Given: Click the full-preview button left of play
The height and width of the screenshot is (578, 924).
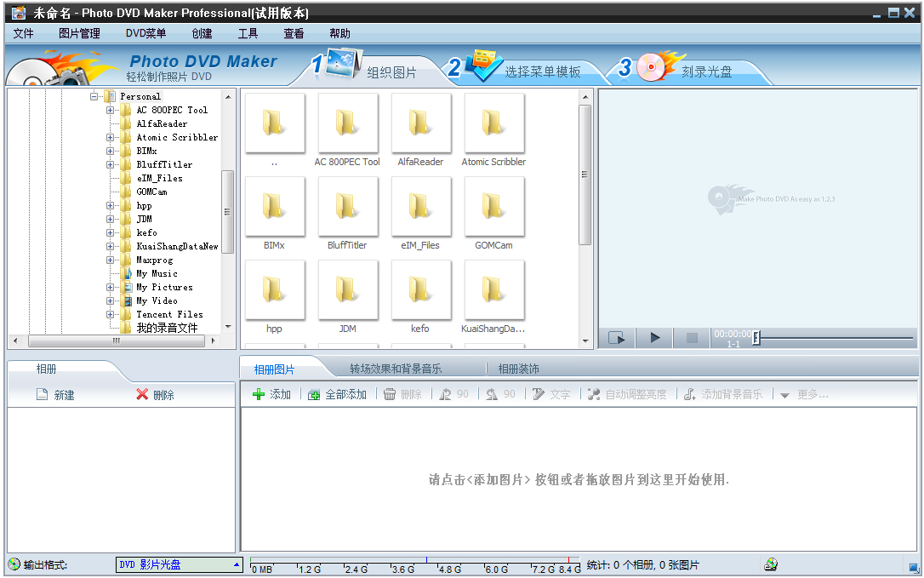Looking at the screenshot, I should coord(617,338).
